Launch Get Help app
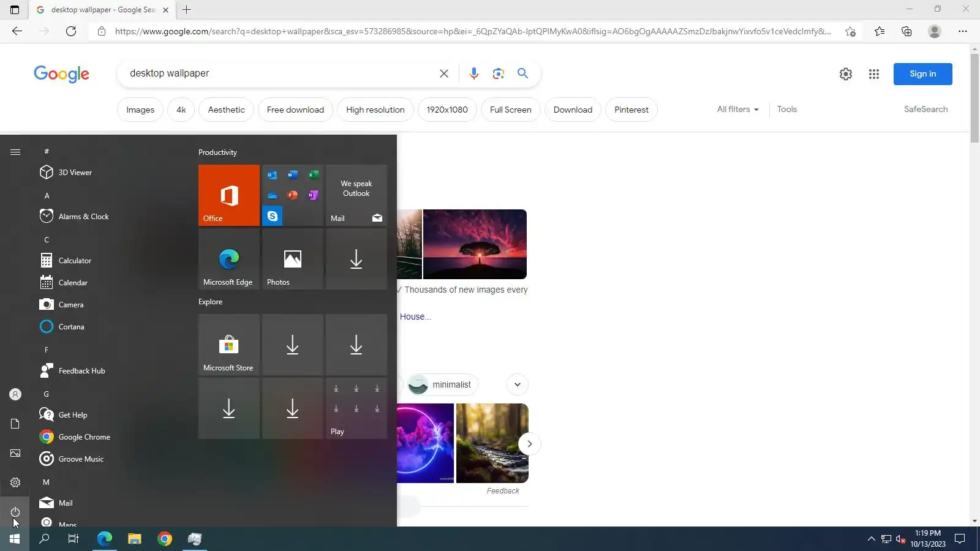The image size is (980, 551). pos(110,415)
